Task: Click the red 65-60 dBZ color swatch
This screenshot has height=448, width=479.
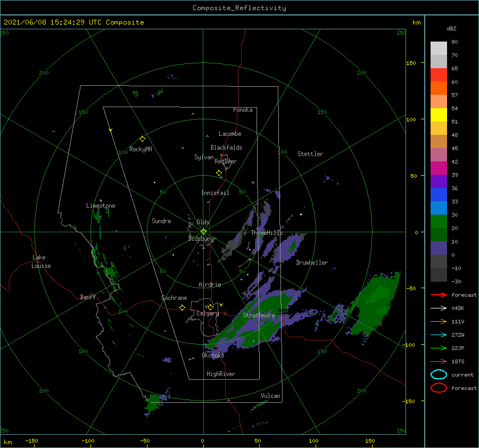Action: [439, 75]
